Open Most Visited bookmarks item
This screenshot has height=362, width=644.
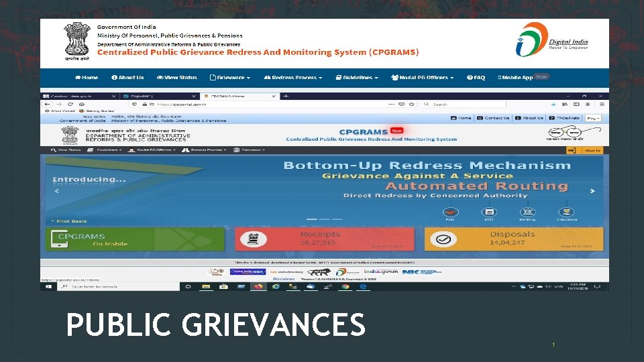(x=60, y=111)
